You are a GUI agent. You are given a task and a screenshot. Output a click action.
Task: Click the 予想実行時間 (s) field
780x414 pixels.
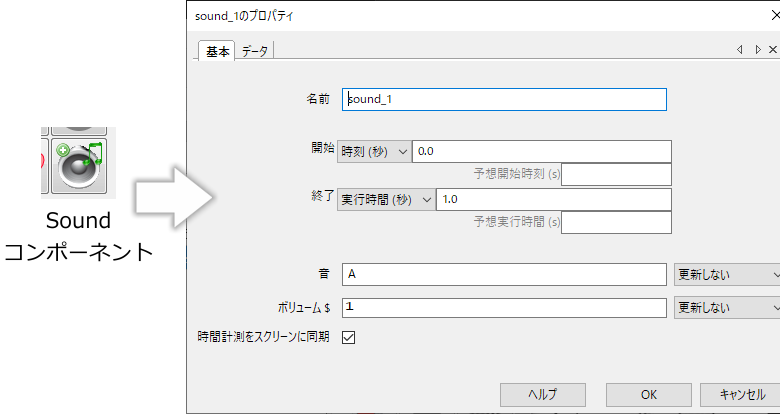click(x=616, y=222)
